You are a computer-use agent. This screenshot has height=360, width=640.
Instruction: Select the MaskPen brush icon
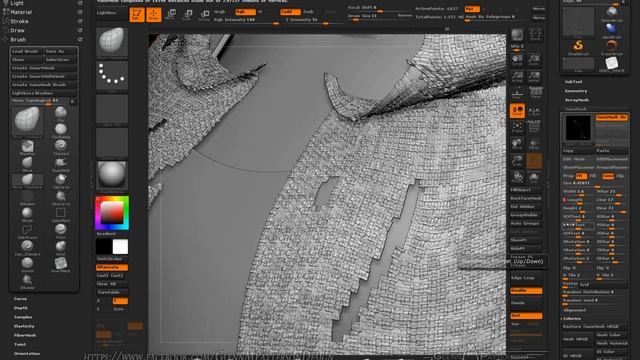[27, 146]
